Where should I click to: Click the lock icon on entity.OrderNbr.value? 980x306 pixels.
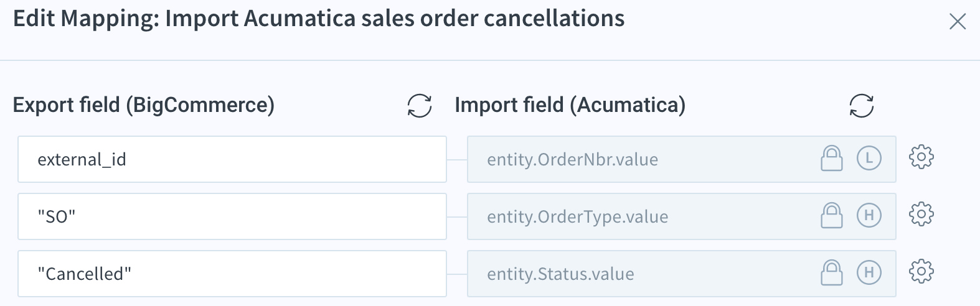point(831,159)
